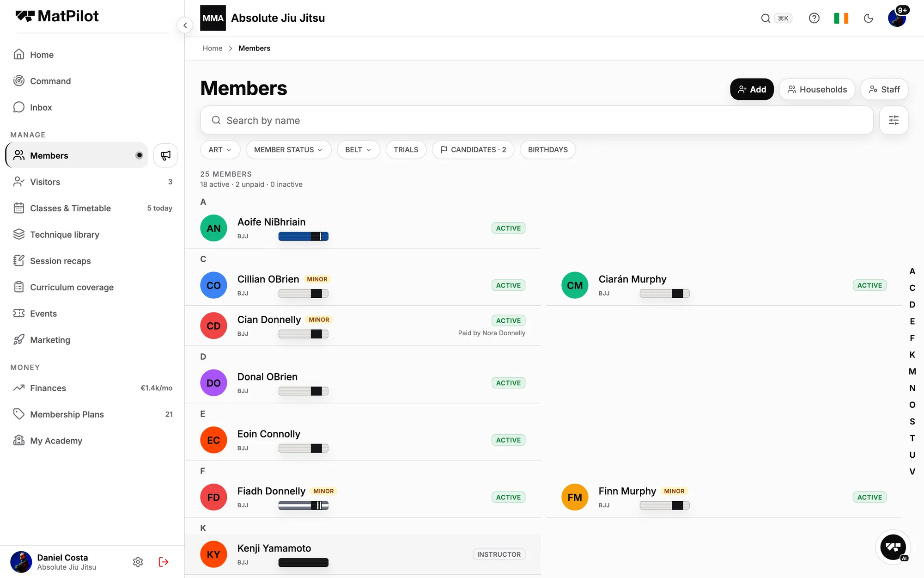Screen dimensions: 924x578
Task: Expand the ART filter dropdown
Action: (220, 150)
